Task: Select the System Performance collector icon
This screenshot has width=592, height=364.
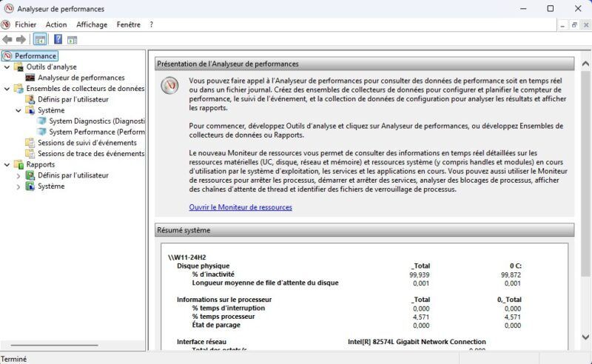Action: tap(41, 132)
